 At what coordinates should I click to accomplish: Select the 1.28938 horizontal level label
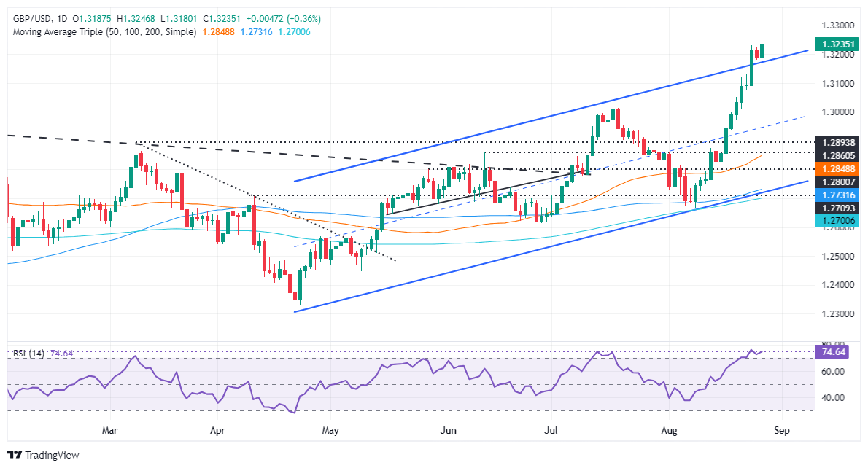point(838,143)
